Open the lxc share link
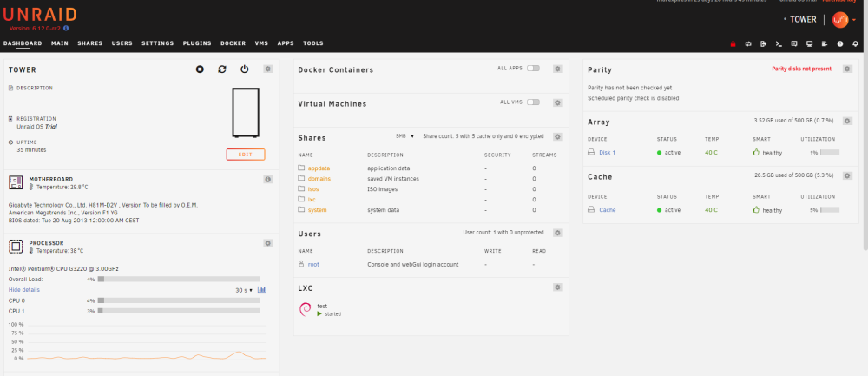The image size is (868, 376). [x=312, y=200]
